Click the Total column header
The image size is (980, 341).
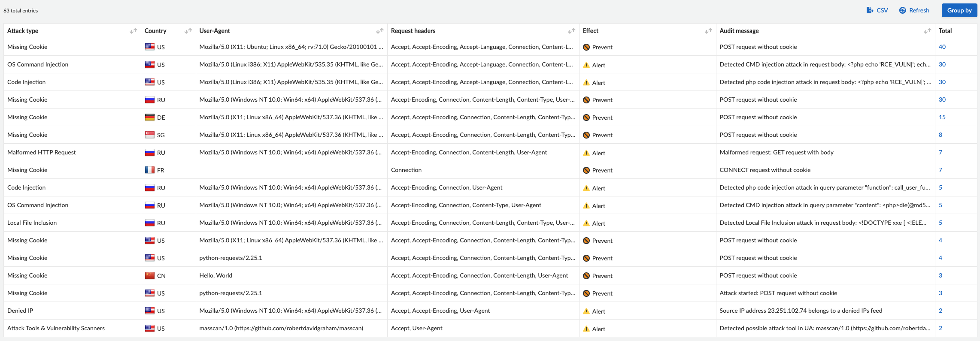click(945, 31)
